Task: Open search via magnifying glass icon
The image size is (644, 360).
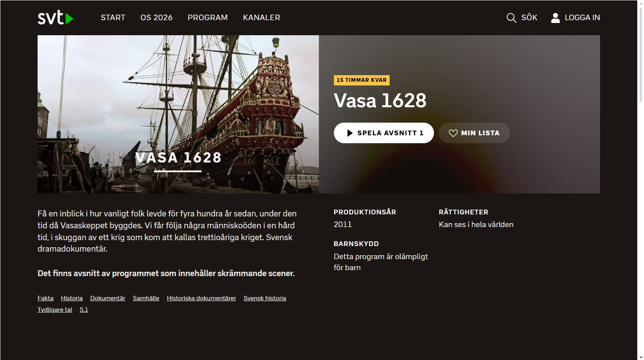Action: [511, 18]
